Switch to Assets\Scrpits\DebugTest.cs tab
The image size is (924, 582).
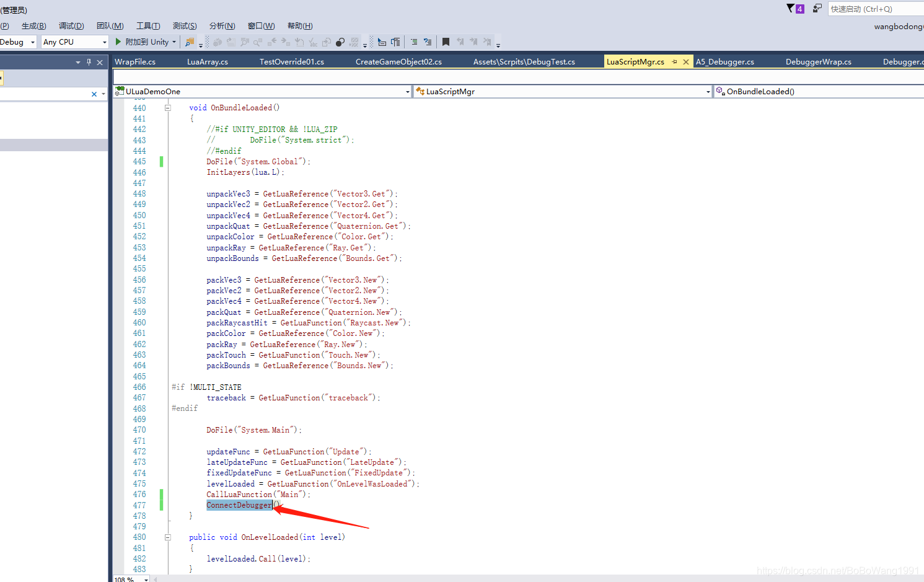[524, 61]
